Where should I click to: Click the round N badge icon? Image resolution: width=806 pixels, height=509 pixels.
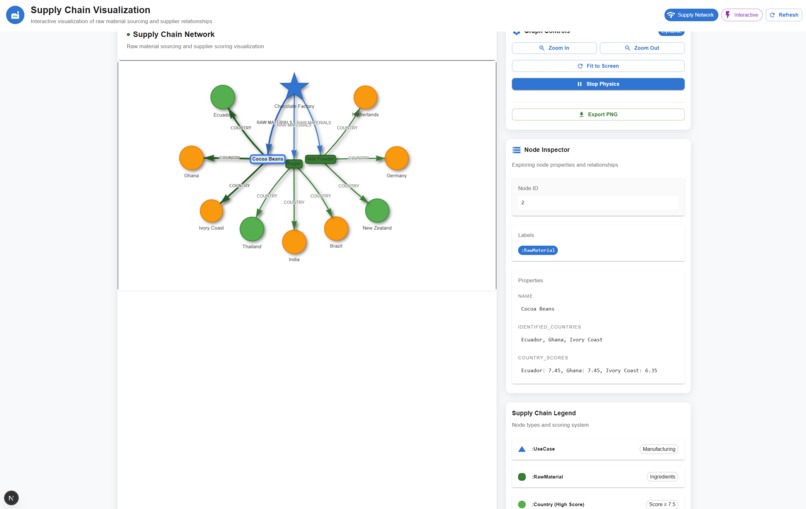[x=11, y=498]
